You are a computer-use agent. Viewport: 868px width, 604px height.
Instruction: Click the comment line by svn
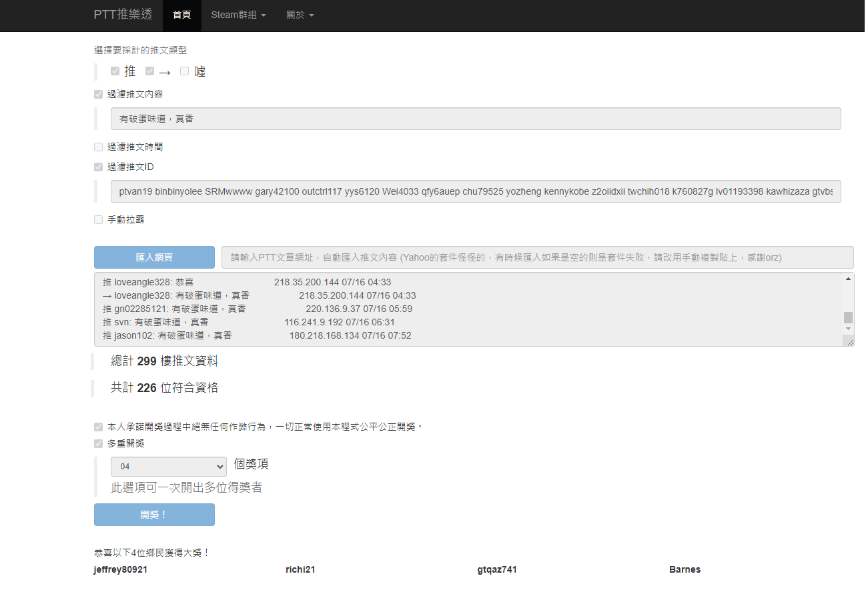click(x=249, y=322)
